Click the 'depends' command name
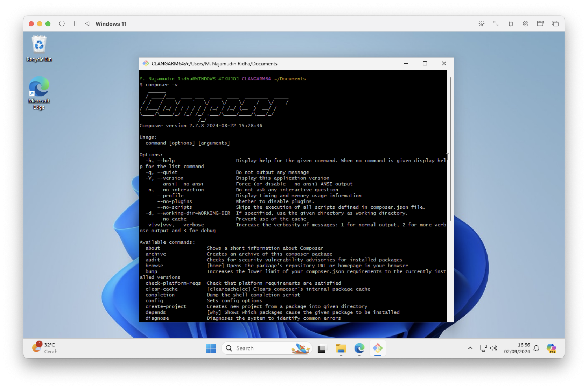The width and height of the screenshot is (588, 389). (x=155, y=312)
